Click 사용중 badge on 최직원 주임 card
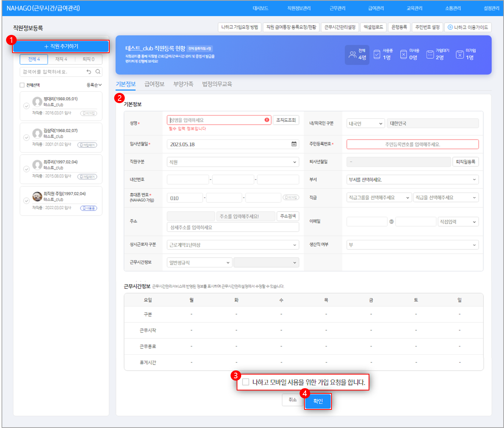The width and height of the screenshot is (504, 428). click(x=89, y=208)
